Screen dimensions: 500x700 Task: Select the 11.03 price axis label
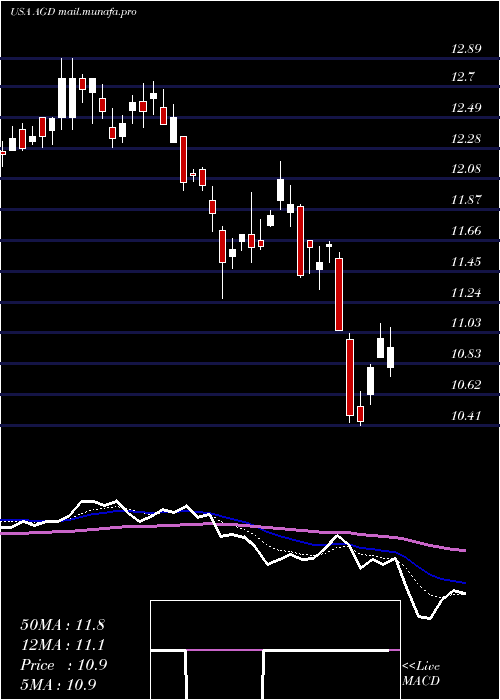(466, 323)
